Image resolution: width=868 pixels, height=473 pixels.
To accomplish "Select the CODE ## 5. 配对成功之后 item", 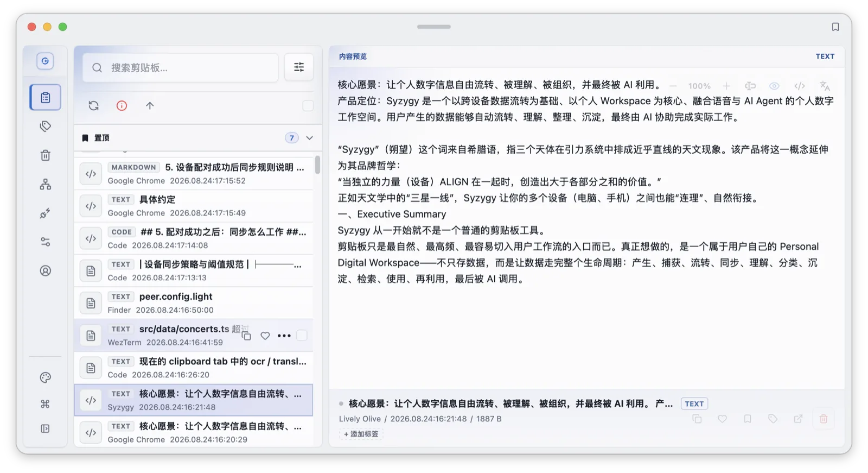I will (x=194, y=238).
